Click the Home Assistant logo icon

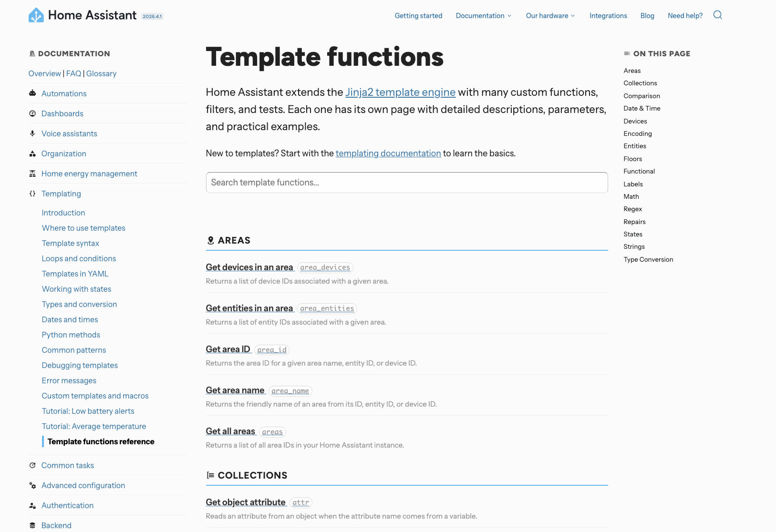click(36, 15)
